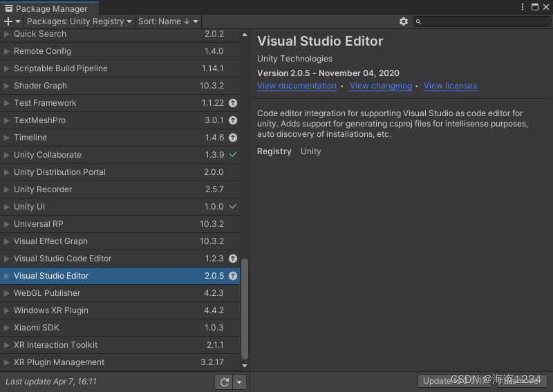Open Package Manager settings gear
Image resolution: width=553 pixels, height=392 pixels.
[x=404, y=21]
